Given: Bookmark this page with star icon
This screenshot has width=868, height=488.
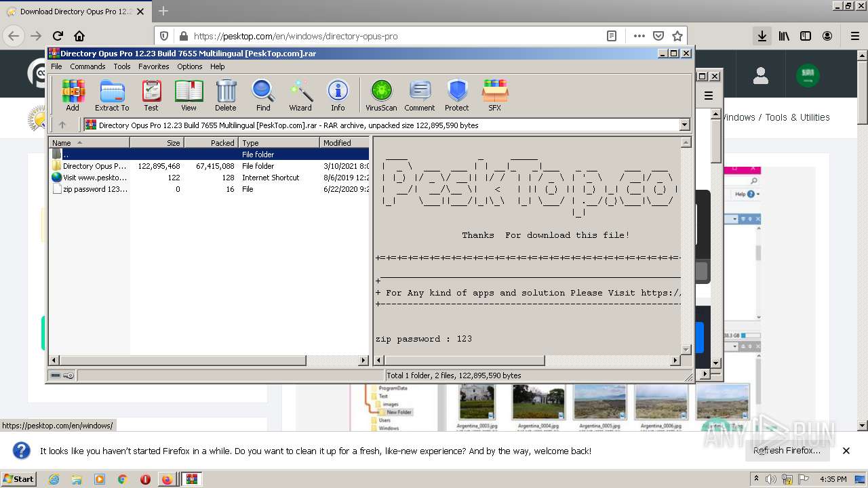Looking at the screenshot, I should pos(677,36).
